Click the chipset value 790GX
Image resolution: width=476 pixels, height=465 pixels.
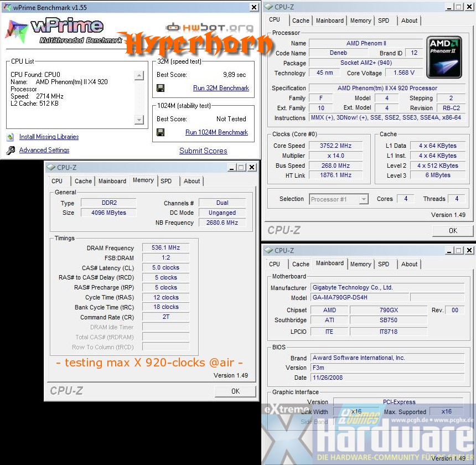[x=389, y=310]
